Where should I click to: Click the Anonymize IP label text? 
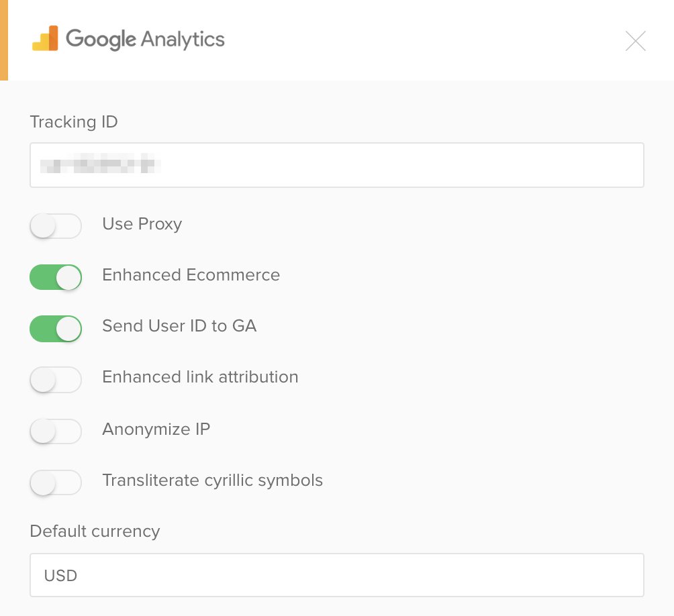pyautogui.click(x=156, y=429)
